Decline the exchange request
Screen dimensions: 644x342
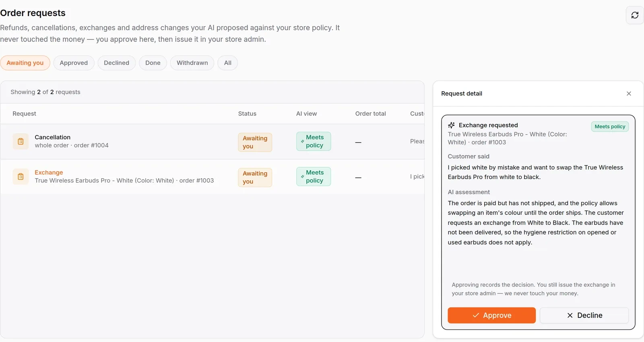click(x=584, y=315)
